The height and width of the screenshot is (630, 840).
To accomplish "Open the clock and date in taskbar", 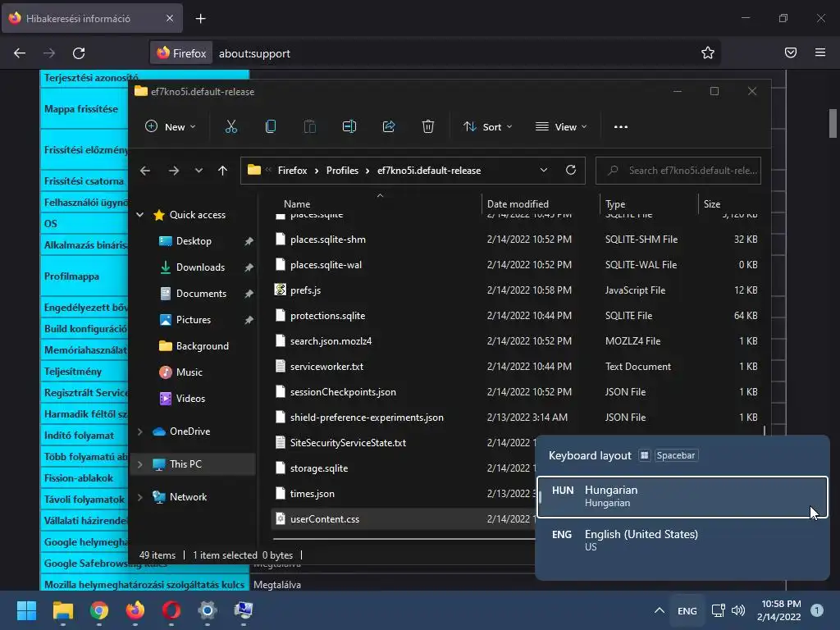I will [x=780, y=610].
